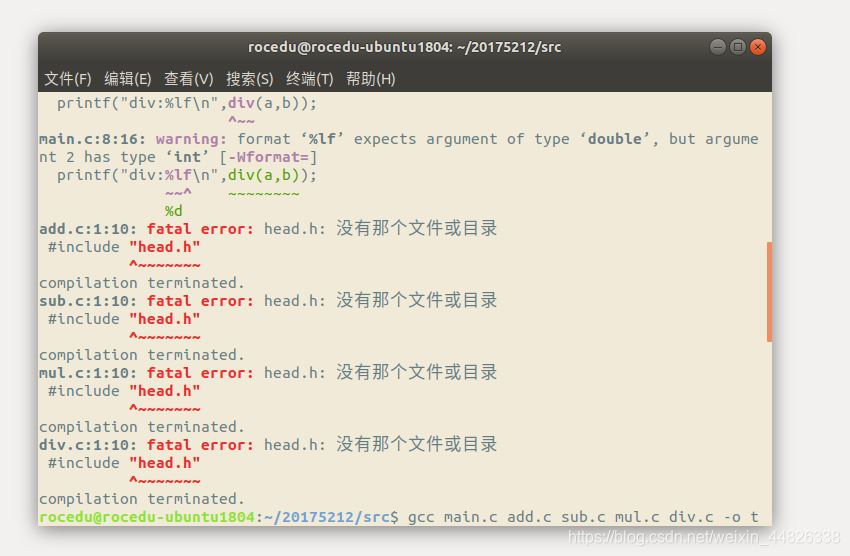Click 'sub.c' in the gcc command
This screenshot has height=556, width=850.
pos(583,517)
